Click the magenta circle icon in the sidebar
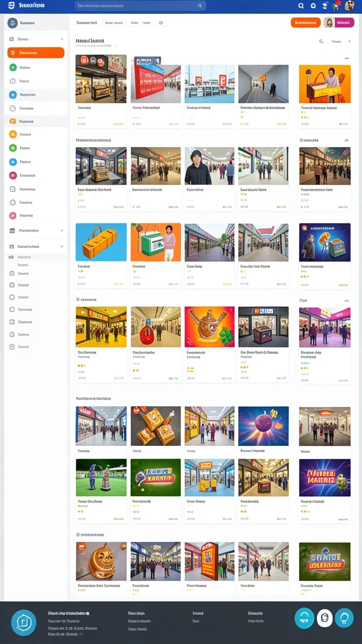Screen dimensions: 362x644 13,175
